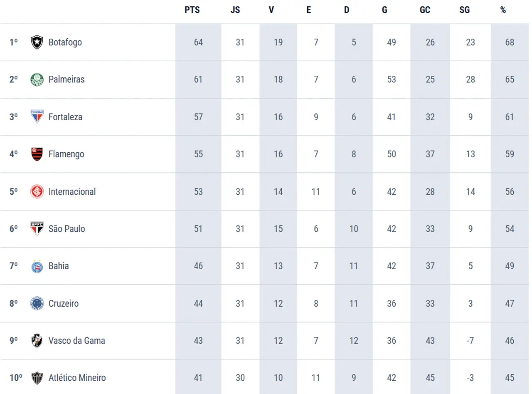Click the Internacional team name
The height and width of the screenshot is (394, 532).
pyautogui.click(x=72, y=191)
